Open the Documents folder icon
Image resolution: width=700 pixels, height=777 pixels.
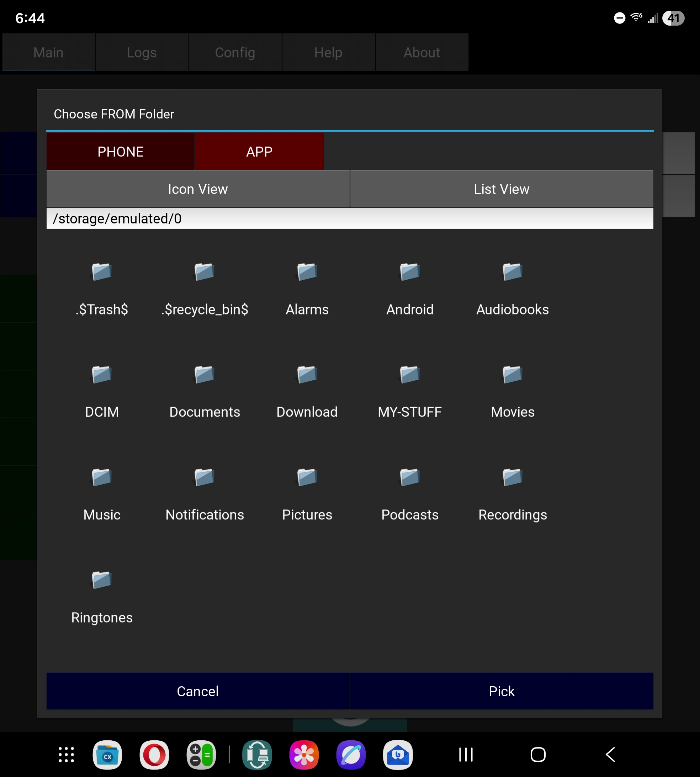204,375
